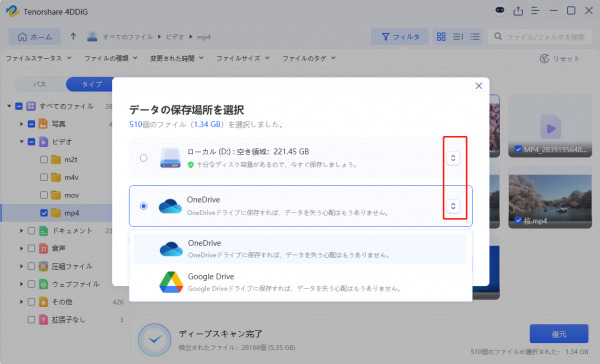This screenshot has height=364, width=600.
Task: Check the m4v folder checkbox
Action: 44,177
